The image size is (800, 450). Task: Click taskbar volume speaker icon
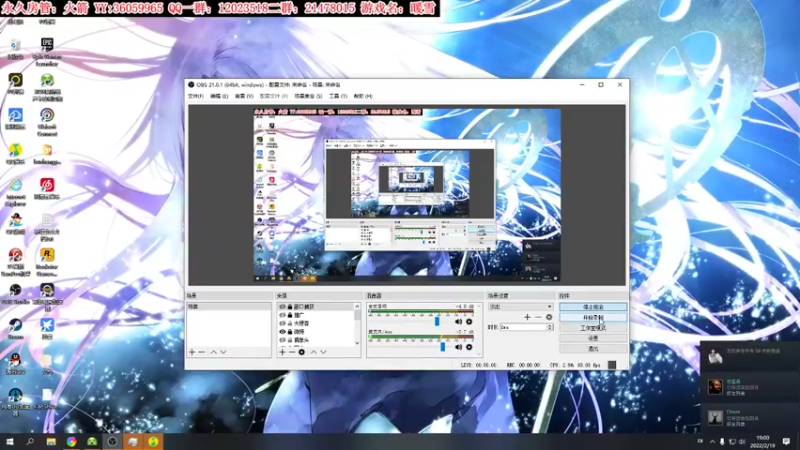[742, 442]
